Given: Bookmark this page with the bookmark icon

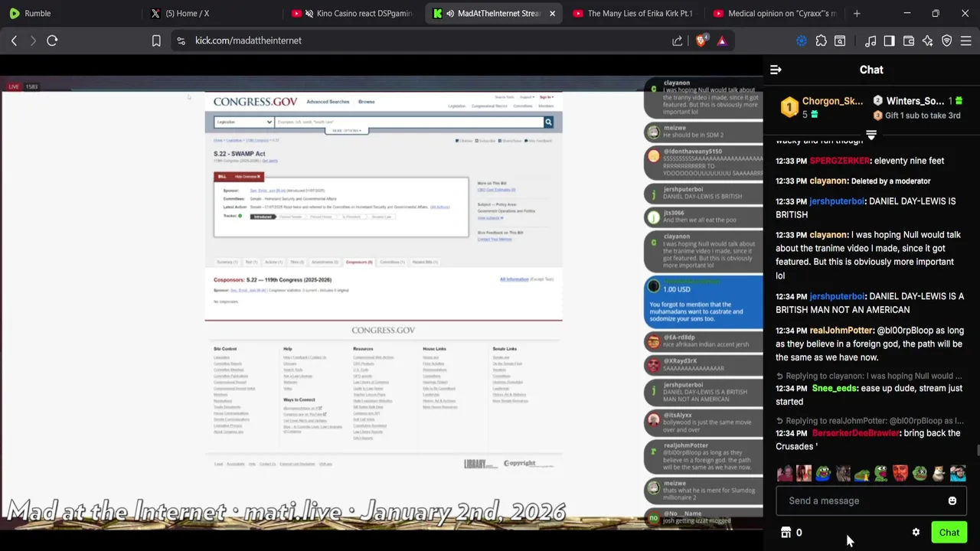Looking at the screenshot, I should click(156, 41).
